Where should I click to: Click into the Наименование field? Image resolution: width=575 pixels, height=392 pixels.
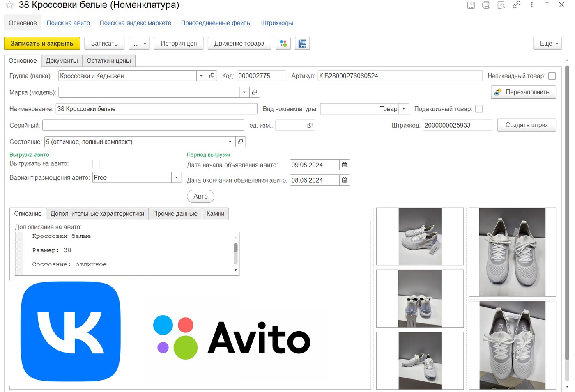point(156,109)
